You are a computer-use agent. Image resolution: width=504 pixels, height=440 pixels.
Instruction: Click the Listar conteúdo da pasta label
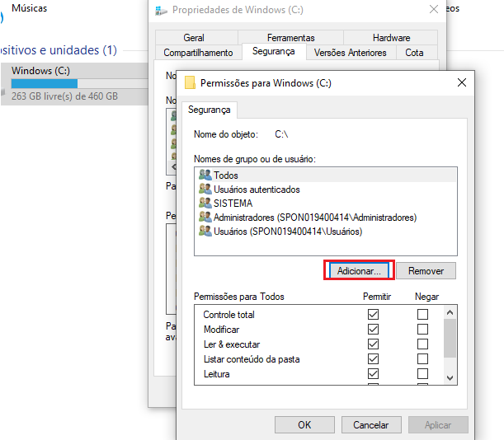coord(252,359)
